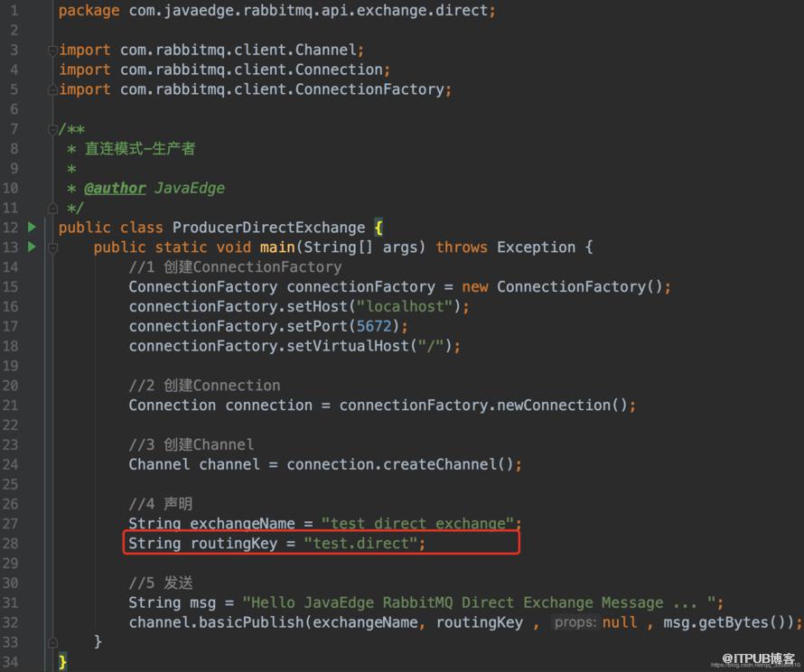Click the com.rabbitmq.client.Channel import
This screenshot has height=672, width=804.
coord(238,50)
